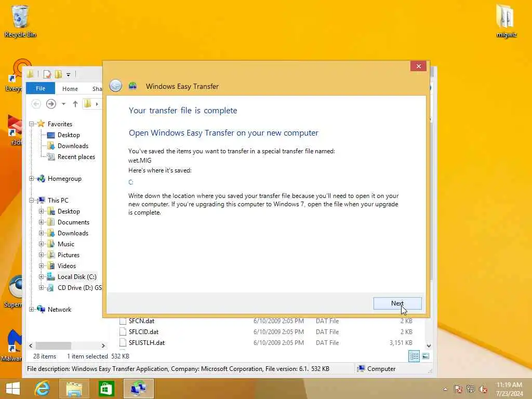Click Windows Easy Transfer taskbar icon
The image size is (532, 399).
click(138, 389)
